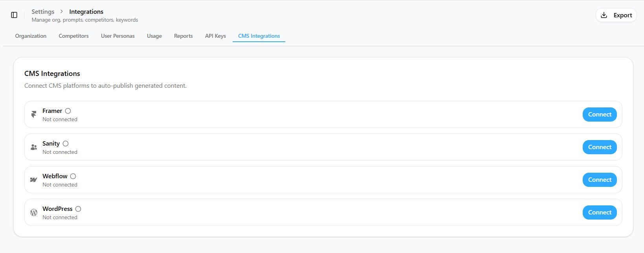Go back to Settings via breadcrumb
This screenshot has width=644, height=253.
(43, 12)
